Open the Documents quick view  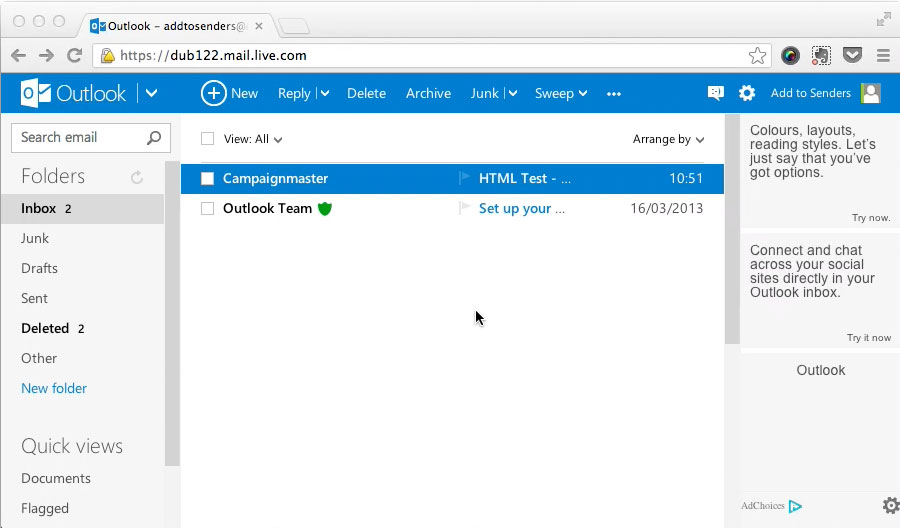pos(56,478)
